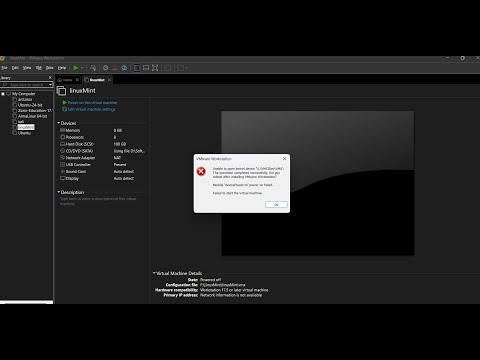480x360 pixels.
Task: Collapse the Virtual Machine Details section
Action: point(154,273)
